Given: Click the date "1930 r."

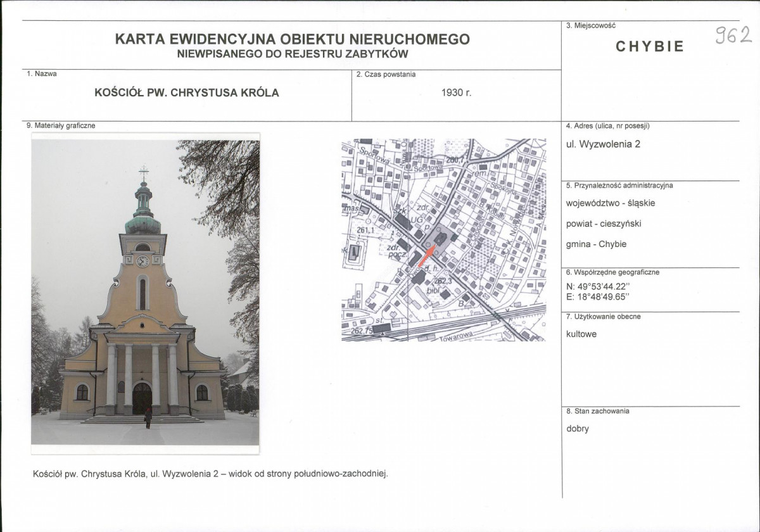Looking at the screenshot, I should pos(457,92).
